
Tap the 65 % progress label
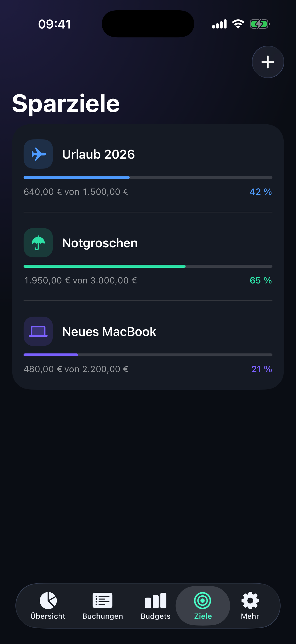(261, 280)
